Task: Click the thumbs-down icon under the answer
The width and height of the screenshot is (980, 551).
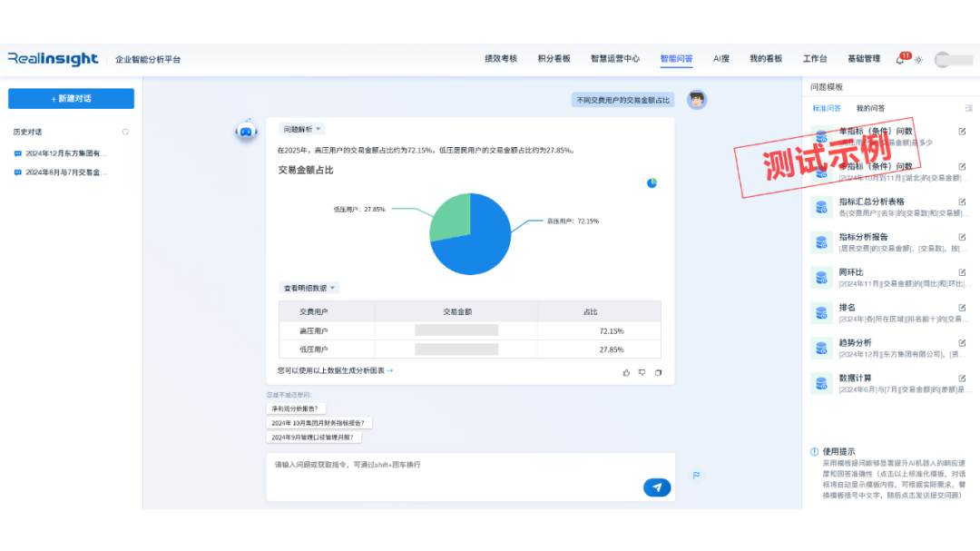Action: (x=642, y=374)
